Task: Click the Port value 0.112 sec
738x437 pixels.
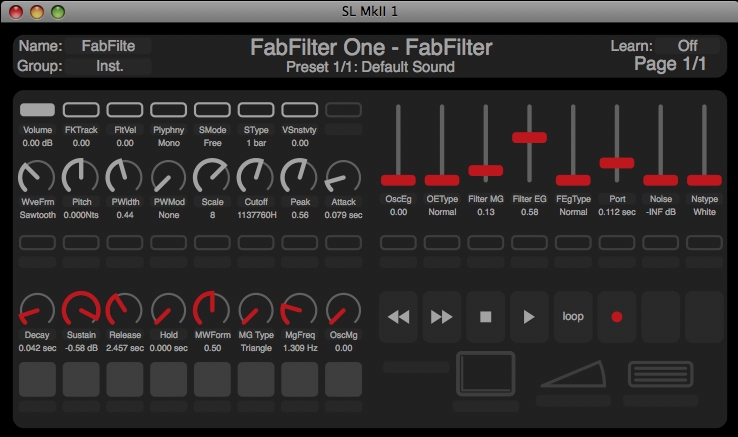Action: [617, 212]
